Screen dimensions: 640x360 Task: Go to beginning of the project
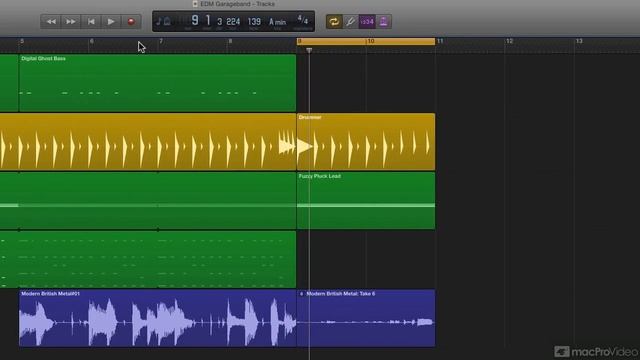coord(91,22)
